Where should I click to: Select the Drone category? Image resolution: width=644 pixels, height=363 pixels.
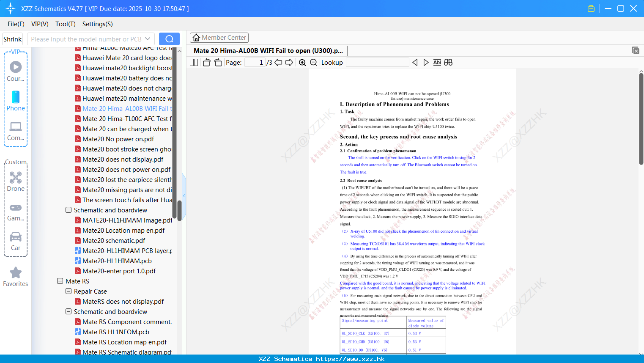[x=16, y=181]
